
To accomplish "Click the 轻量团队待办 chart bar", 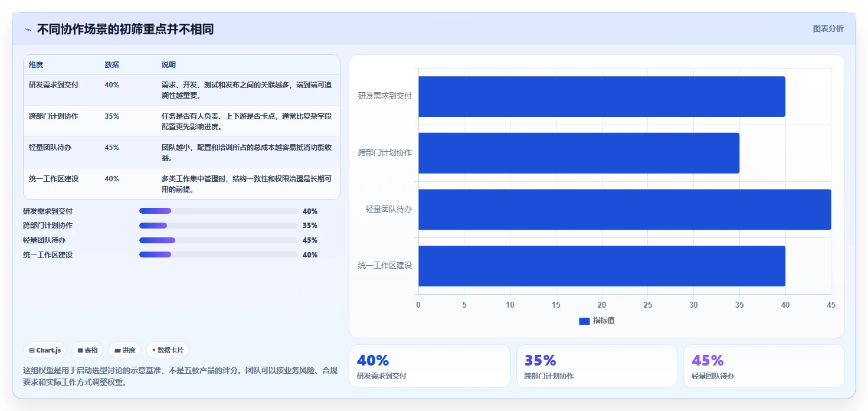I will (x=625, y=210).
